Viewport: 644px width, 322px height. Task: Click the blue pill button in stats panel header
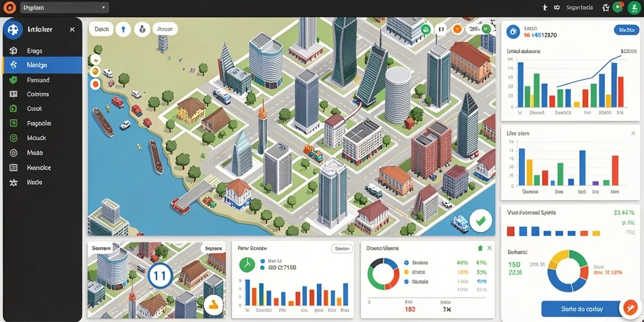pos(626,30)
